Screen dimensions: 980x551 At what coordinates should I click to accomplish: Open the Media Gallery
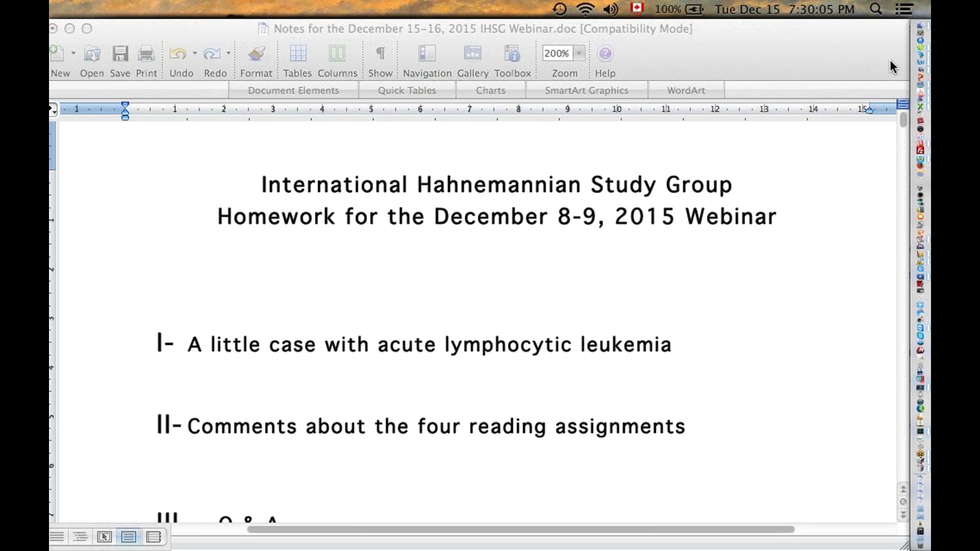coord(472,53)
